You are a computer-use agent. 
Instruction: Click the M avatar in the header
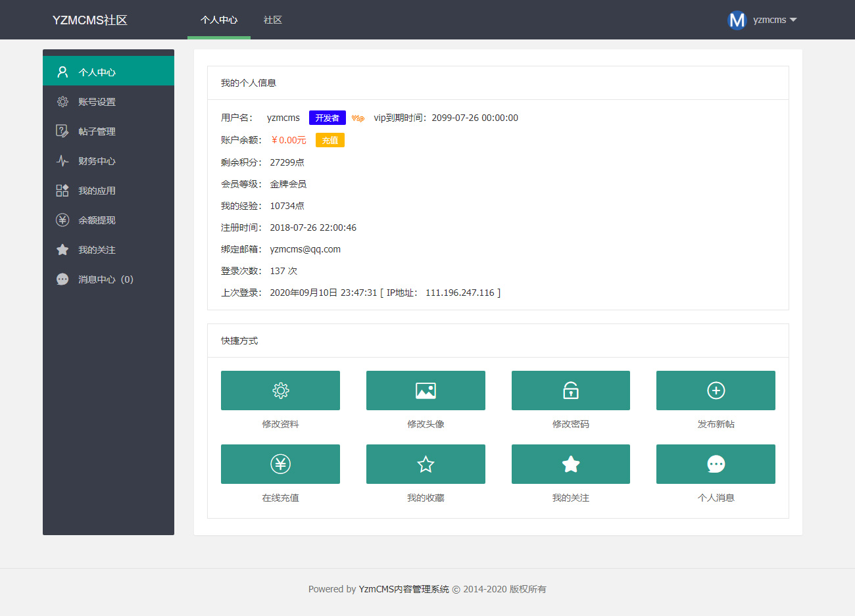pyautogui.click(x=737, y=20)
